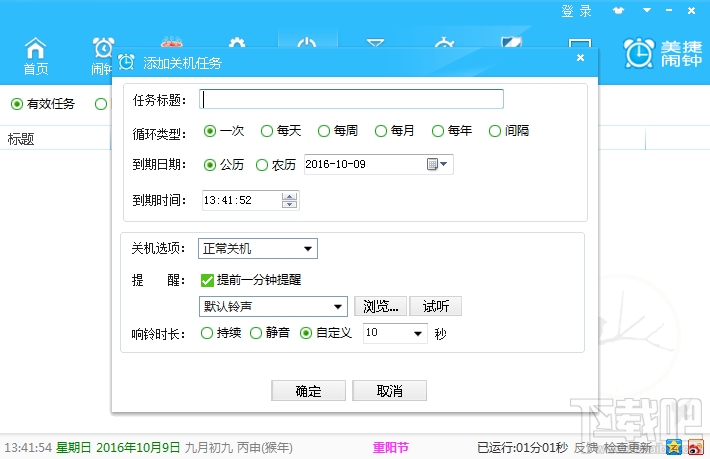This screenshot has height=459, width=710.
Task: Decrease time with down spinner arrow
Action: (x=289, y=204)
